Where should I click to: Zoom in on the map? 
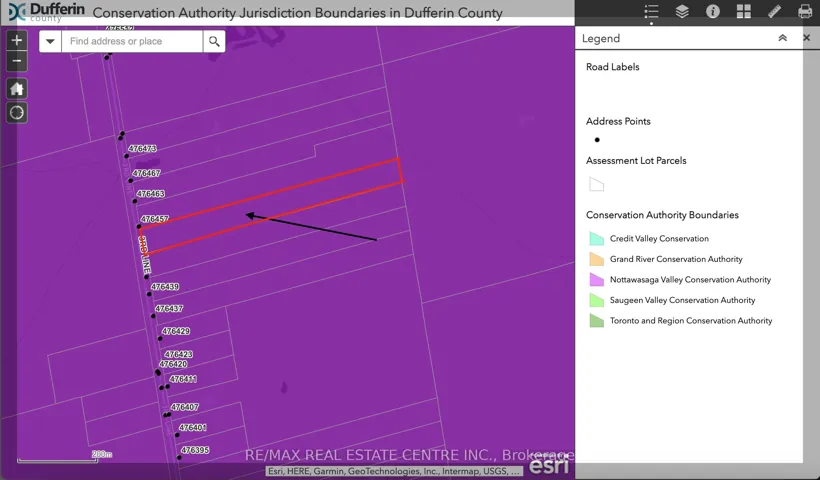pyautogui.click(x=17, y=41)
